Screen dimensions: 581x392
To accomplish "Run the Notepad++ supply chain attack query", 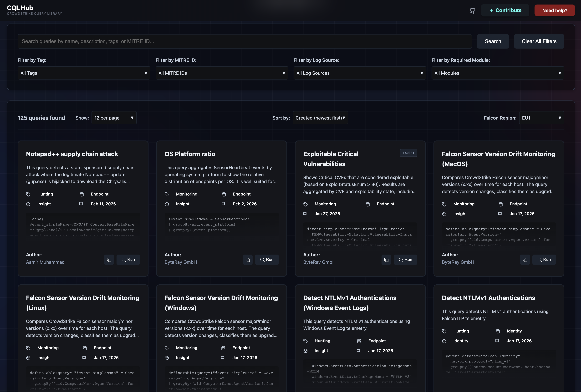I will (128, 260).
